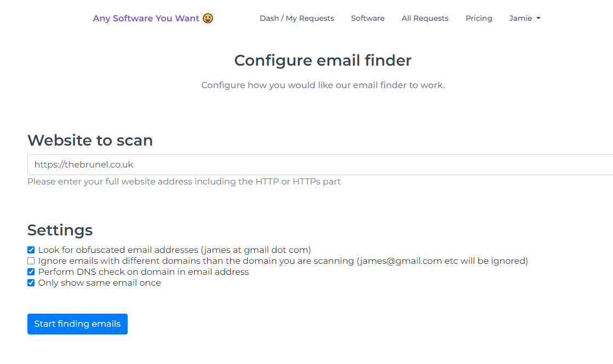Uncheck Look for obfuscated email addresses

click(x=31, y=250)
